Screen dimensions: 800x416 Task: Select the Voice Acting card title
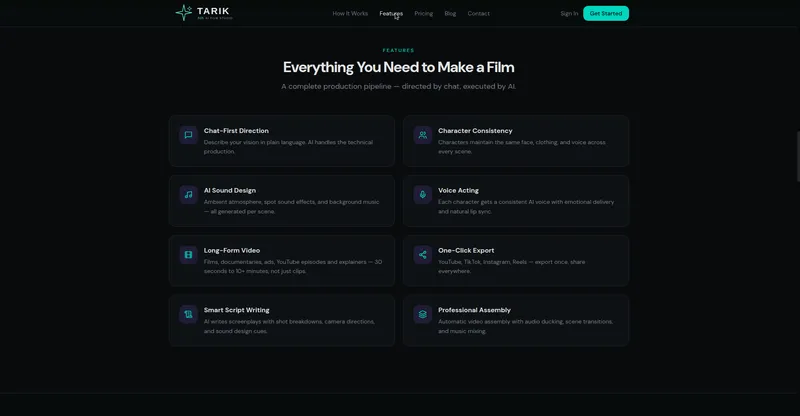pyautogui.click(x=458, y=190)
